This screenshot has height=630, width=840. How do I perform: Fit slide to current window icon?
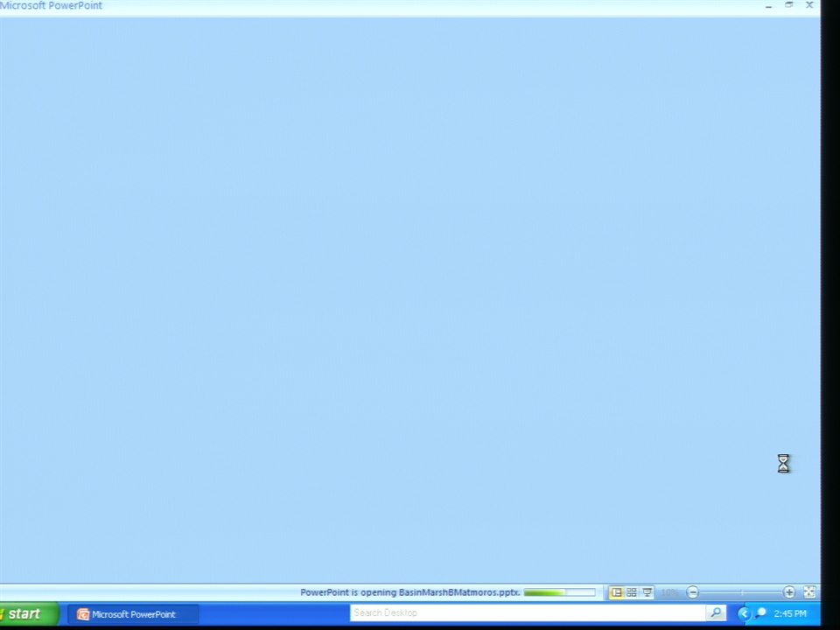click(809, 592)
